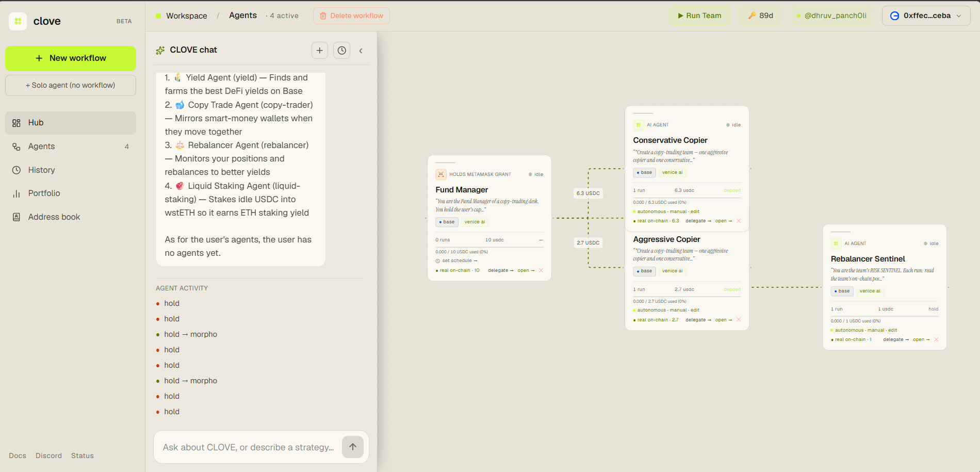This screenshot has height=472, width=980.
Task: Open the Hub section
Action: tap(71, 123)
